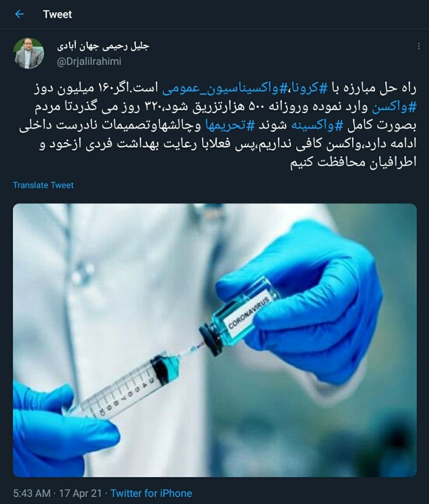Click the CORONAVIRUS vial label in photo
The height and width of the screenshot is (504, 429).
point(249,313)
